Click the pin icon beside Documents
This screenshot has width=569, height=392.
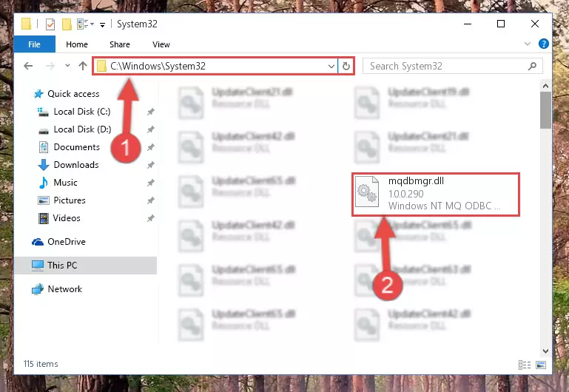click(151, 147)
